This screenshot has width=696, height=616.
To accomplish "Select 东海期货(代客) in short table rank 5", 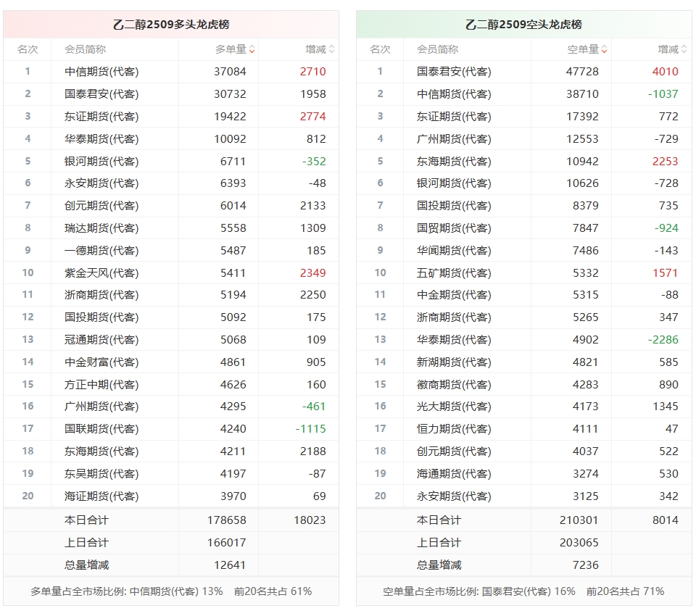I will [x=454, y=161].
